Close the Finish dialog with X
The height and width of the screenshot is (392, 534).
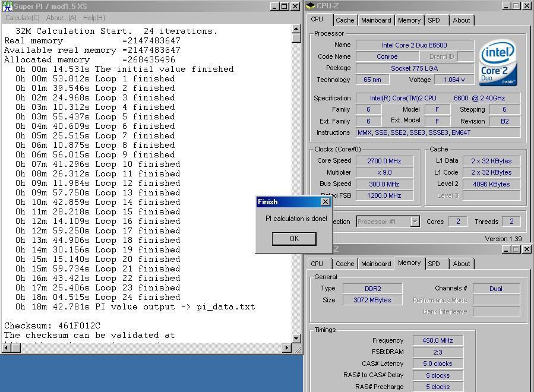tap(326, 201)
